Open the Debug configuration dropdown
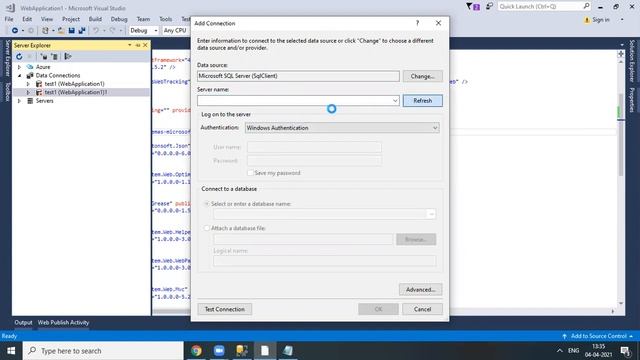This screenshot has height=360, width=640. coord(156,31)
